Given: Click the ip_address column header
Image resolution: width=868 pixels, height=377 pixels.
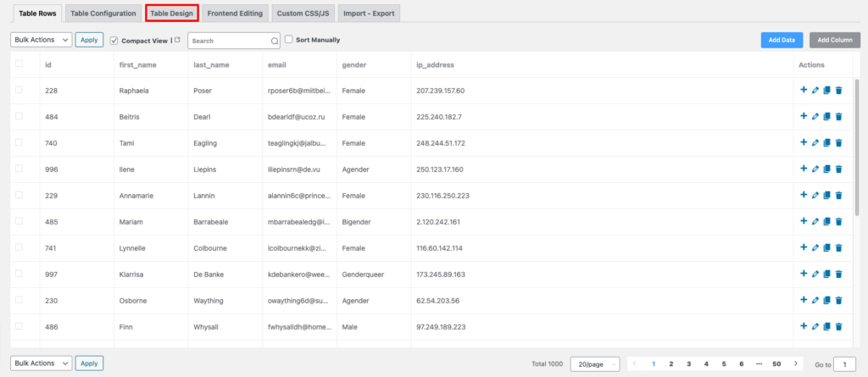Looking at the screenshot, I should click(x=435, y=64).
